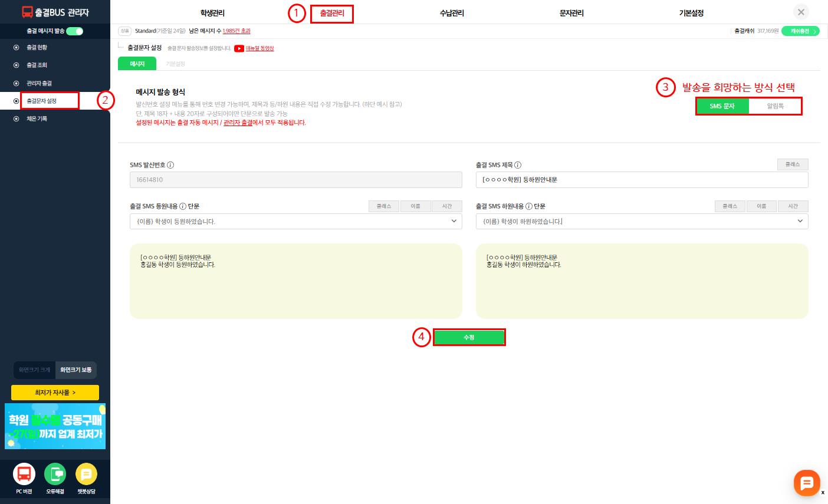Viewport: 828px width, 504px height.
Task: Click the 출결 SMS 제목 input field
Action: pos(642,180)
